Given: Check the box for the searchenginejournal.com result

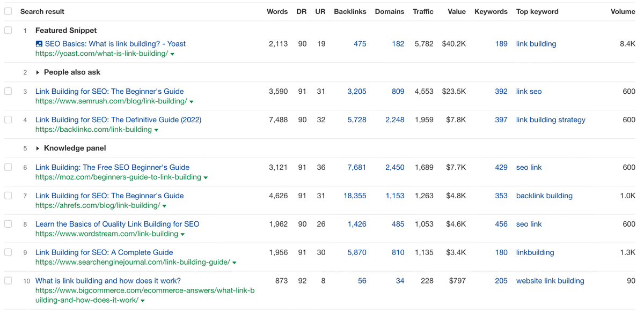Looking at the screenshot, I should [x=8, y=252].
